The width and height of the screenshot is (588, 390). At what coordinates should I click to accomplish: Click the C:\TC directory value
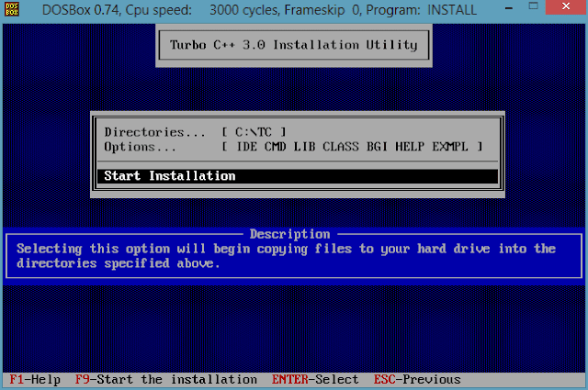254,132
